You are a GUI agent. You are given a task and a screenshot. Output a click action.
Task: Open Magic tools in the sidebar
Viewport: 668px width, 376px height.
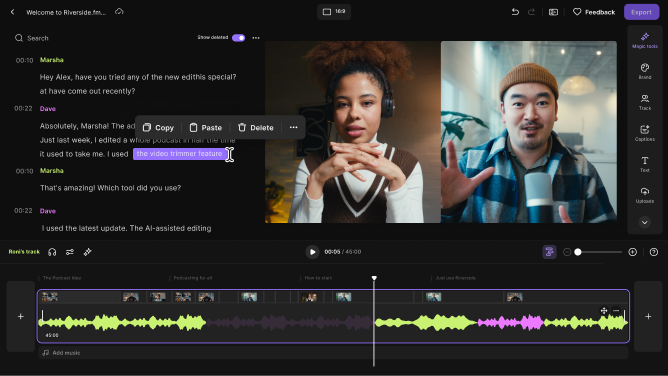(x=645, y=40)
